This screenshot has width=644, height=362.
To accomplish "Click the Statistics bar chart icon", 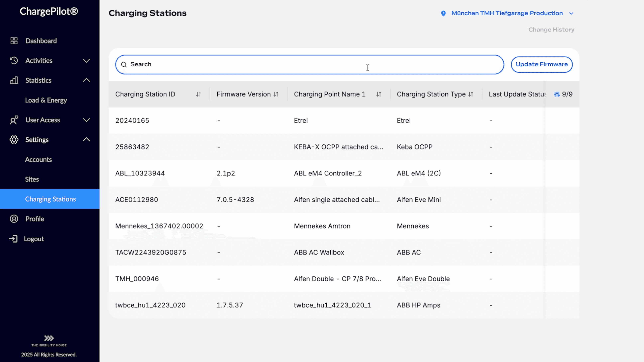I will [x=14, y=80].
